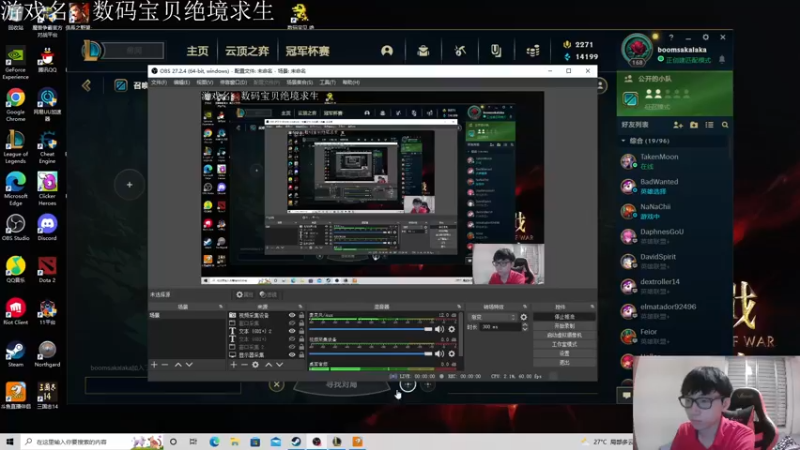Click the notification bell beside boomsakalaka
Viewport: 800px width, 450px height.
pos(722,59)
